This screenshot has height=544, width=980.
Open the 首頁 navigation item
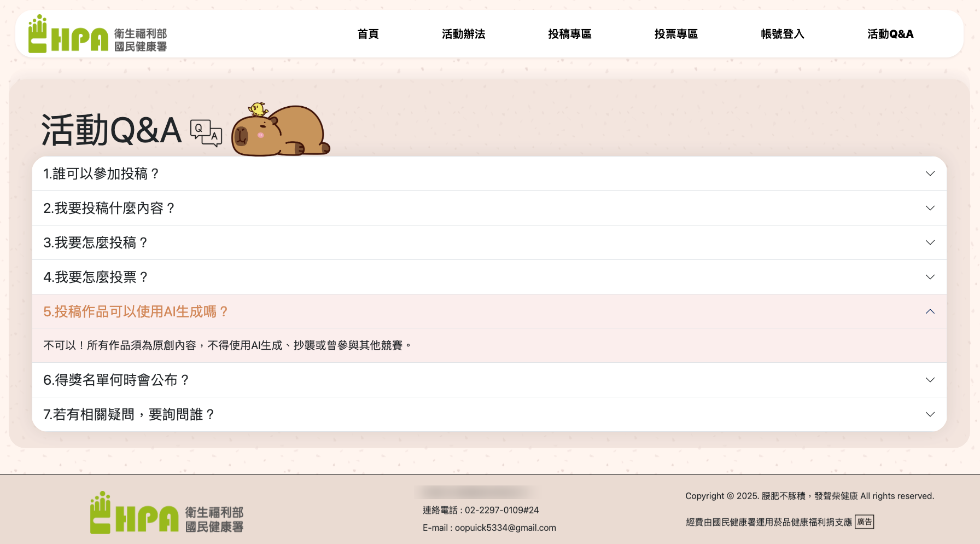pos(368,34)
